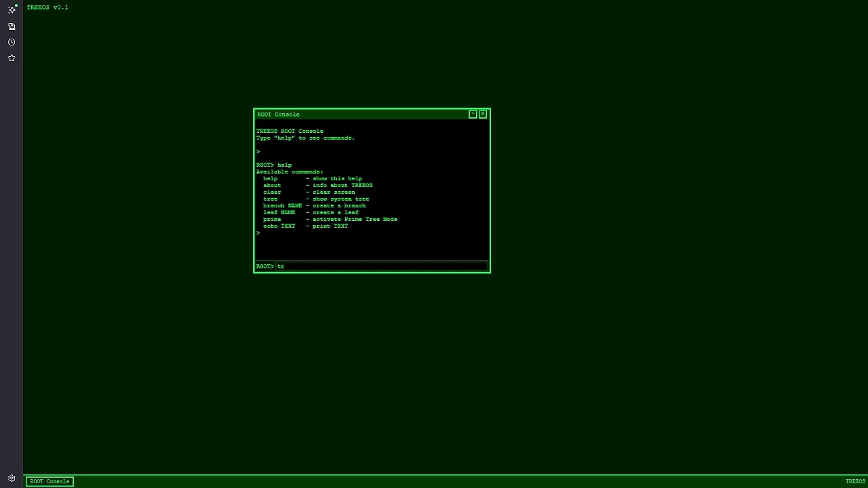Click the 'branch NAME - create a branch' line
868x488 pixels.
(x=315, y=205)
